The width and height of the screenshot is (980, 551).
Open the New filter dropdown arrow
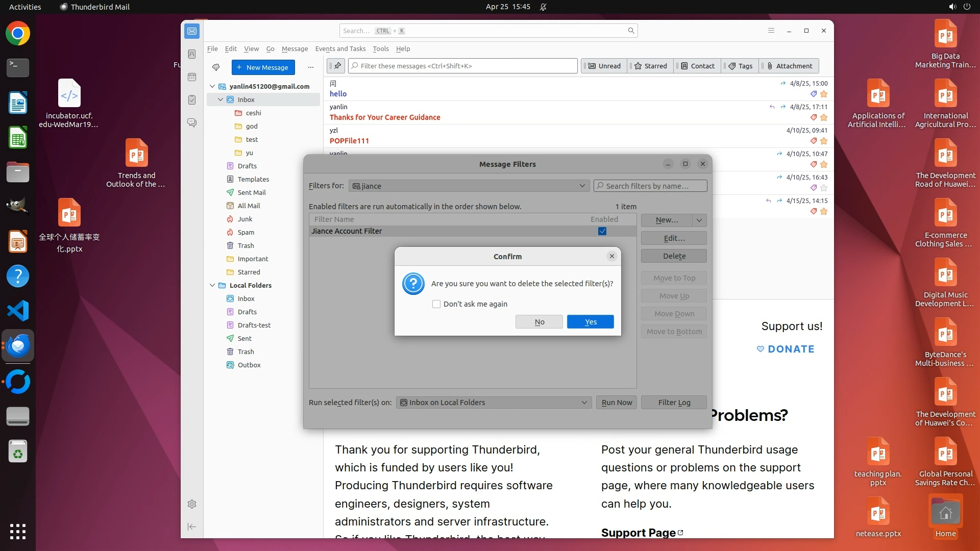(699, 220)
